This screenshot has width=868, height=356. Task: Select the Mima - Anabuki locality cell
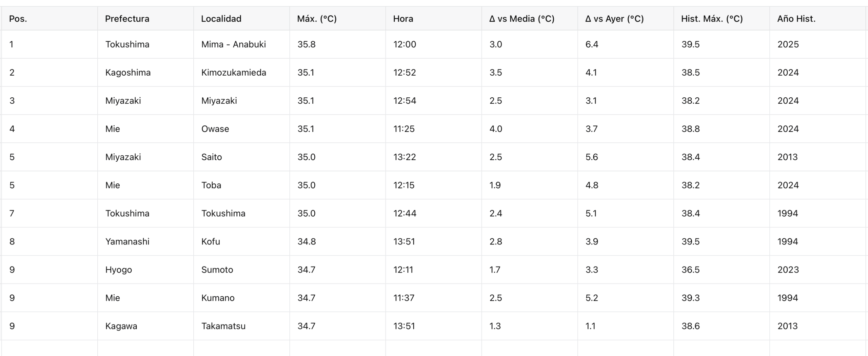pyautogui.click(x=234, y=44)
